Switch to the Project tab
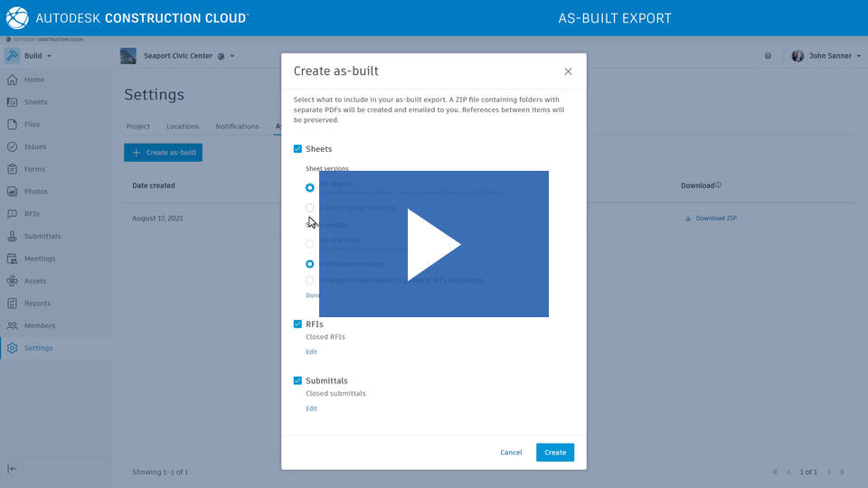This screenshot has width=868, height=488. click(137, 127)
